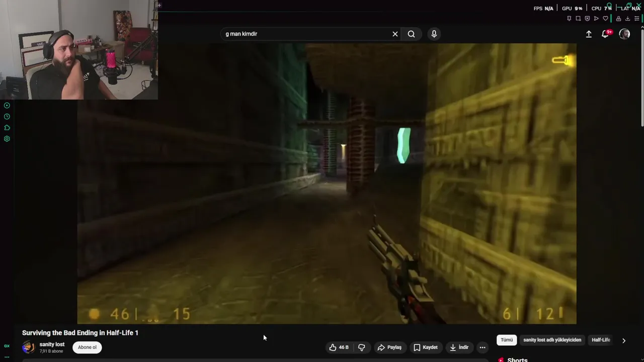The height and width of the screenshot is (362, 644).
Task: Open the YouTube upload/create icon
Action: tap(589, 34)
